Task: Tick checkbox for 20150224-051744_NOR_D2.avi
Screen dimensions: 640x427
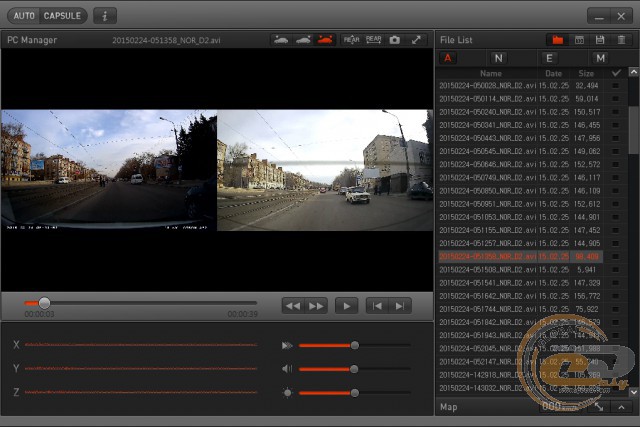Action: pos(615,309)
